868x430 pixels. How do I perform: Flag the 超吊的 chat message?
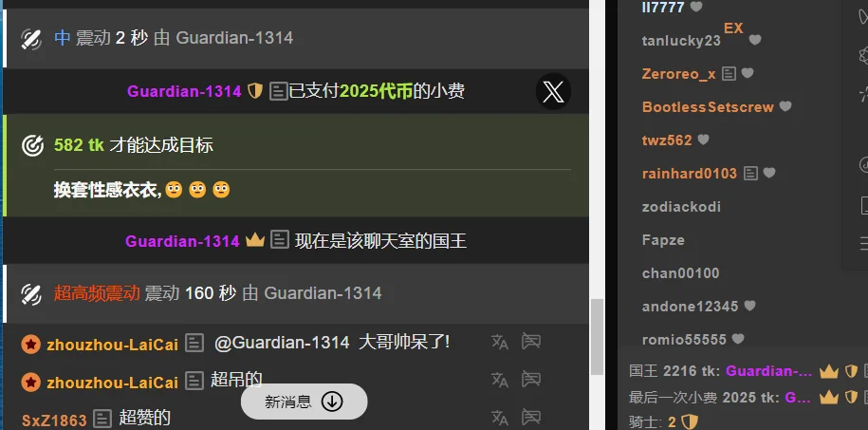click(531, 379)
